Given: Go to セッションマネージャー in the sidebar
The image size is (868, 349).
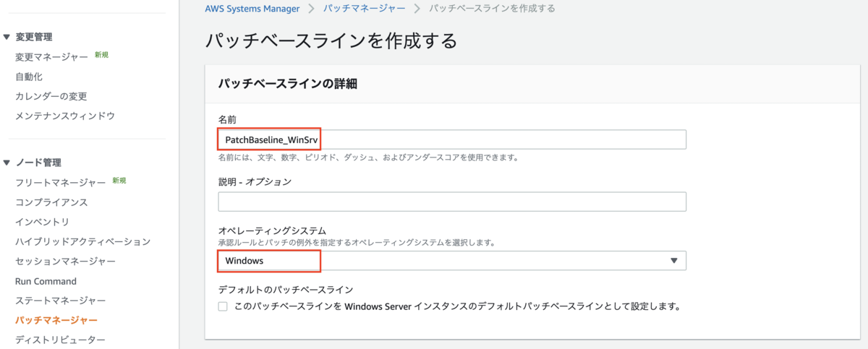Looking at the screenshot, I should (x=65, y=261).
